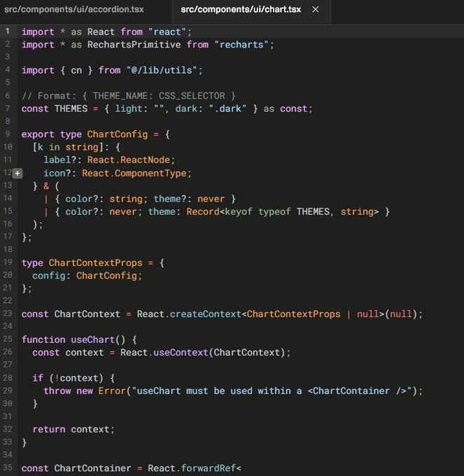Screen dimensions: 464x476
Task: Click 'return' keyword on line 32
Action: 49,430
